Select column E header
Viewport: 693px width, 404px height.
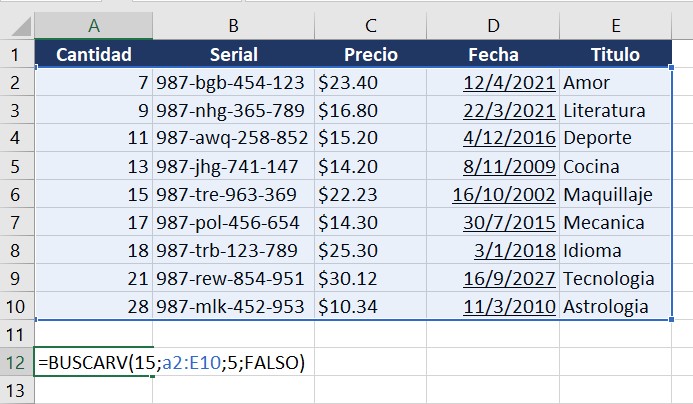(615, 25)
